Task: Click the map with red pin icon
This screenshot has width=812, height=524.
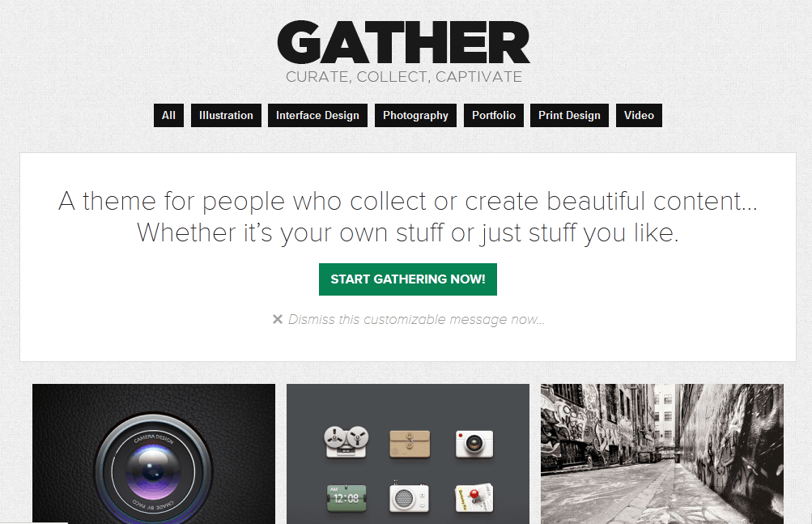Action: coord(474,497)
